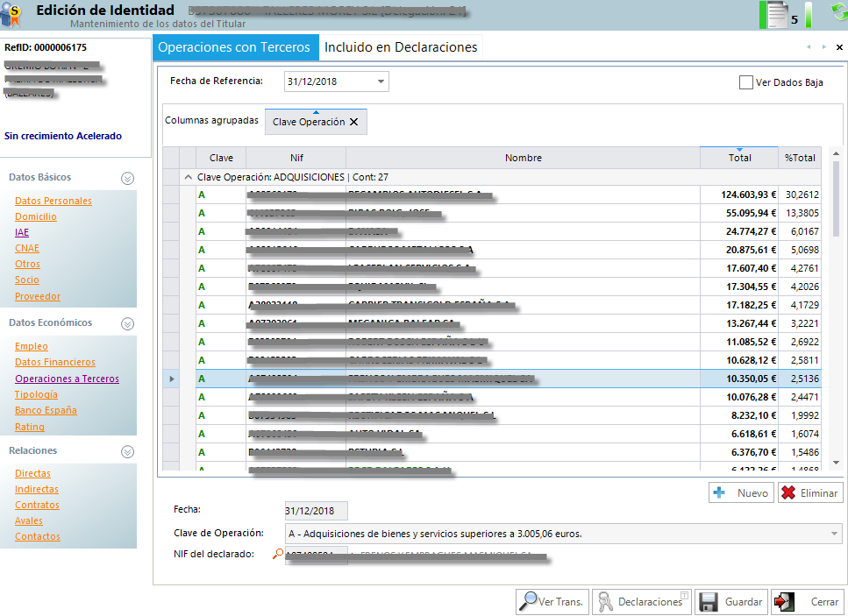Click next tab scroll arrow
Image resolution: width=848 pixels, height=616 pixels.
coord(823,47)
